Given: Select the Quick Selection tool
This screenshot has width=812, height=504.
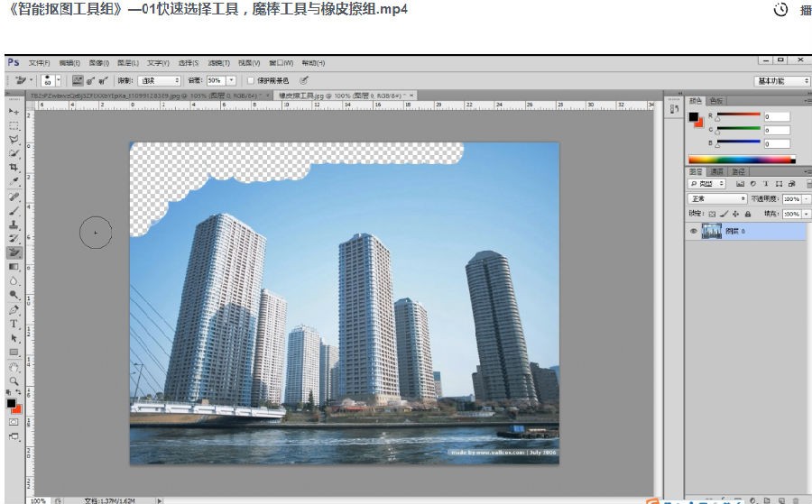Looking at the screenshot, I should click(14, 153).
